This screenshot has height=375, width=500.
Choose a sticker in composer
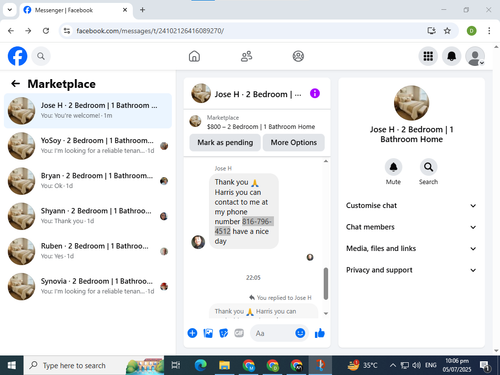[224, 333]
